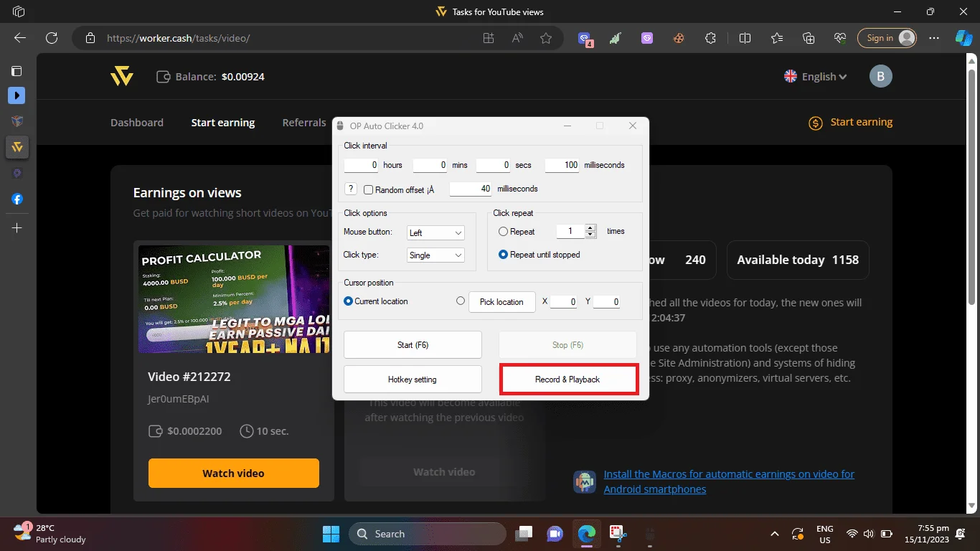This screenshot has height=551, width=980.
Task: Click the hours input field
Action: (362, 165)
